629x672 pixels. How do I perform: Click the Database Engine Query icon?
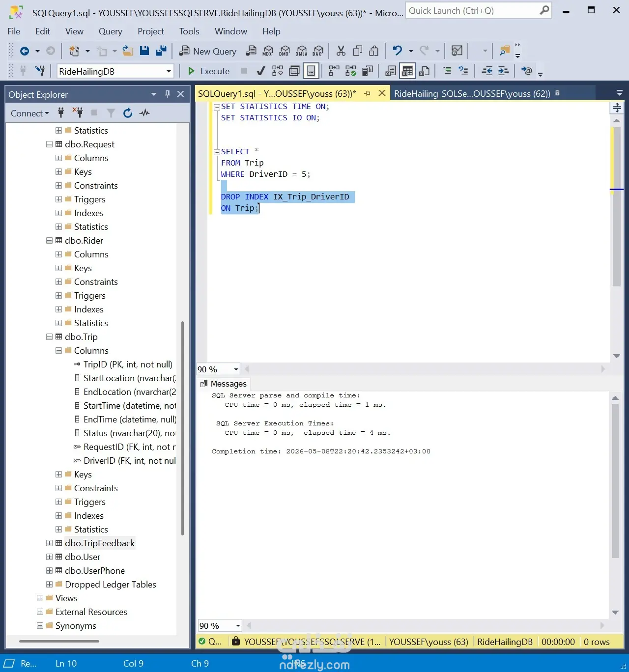click(251, 51)
